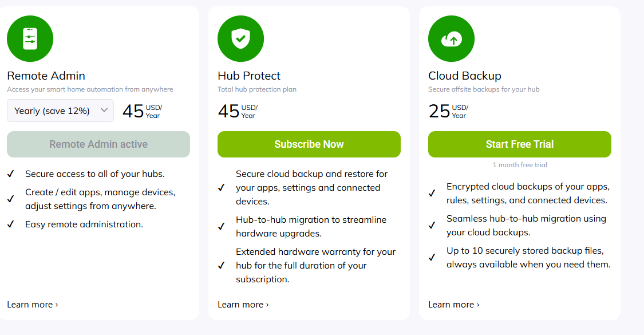The image size is (644, 335).
Task: Click checkmark beside Hub-to-hub migration to streamline upgrades
Action: point(221,227)
